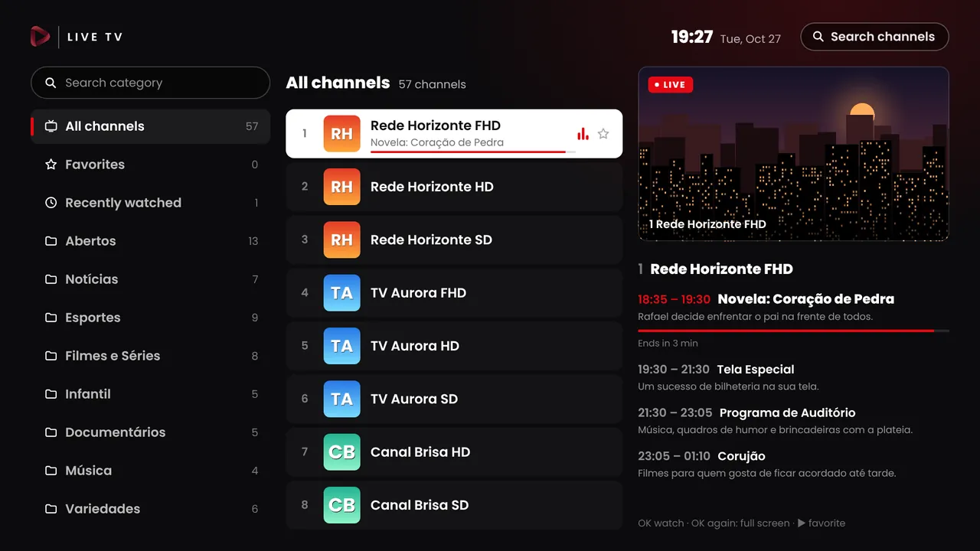Click the Rede Horizonte FHD heading below preview

coord(721,269)
